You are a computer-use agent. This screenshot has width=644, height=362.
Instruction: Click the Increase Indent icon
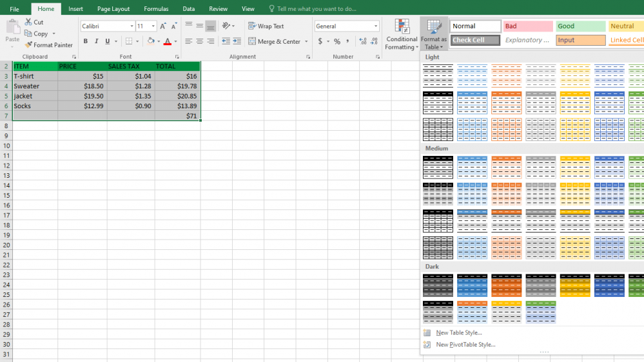(237, 41)
